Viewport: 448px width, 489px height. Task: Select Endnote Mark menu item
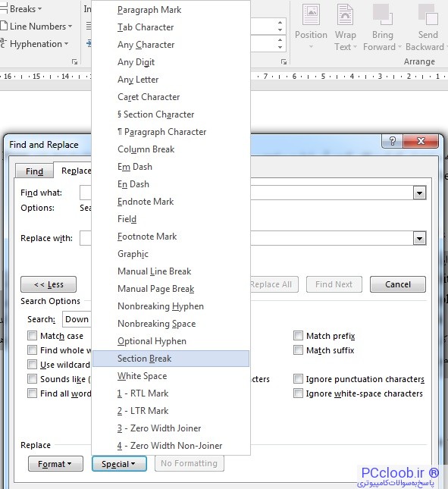click(x=171, y=202)
